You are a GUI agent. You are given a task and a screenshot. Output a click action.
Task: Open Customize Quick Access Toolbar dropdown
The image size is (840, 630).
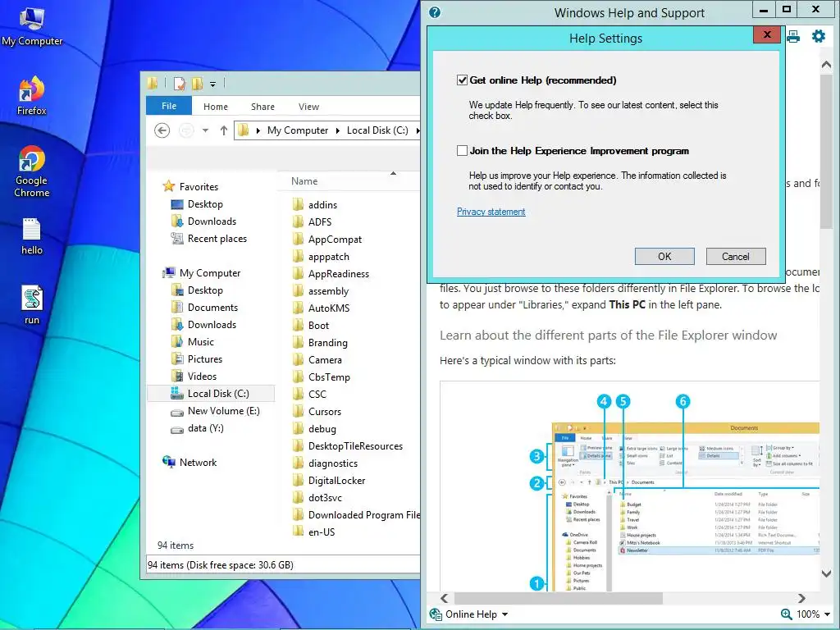click(x=212, y=84)
